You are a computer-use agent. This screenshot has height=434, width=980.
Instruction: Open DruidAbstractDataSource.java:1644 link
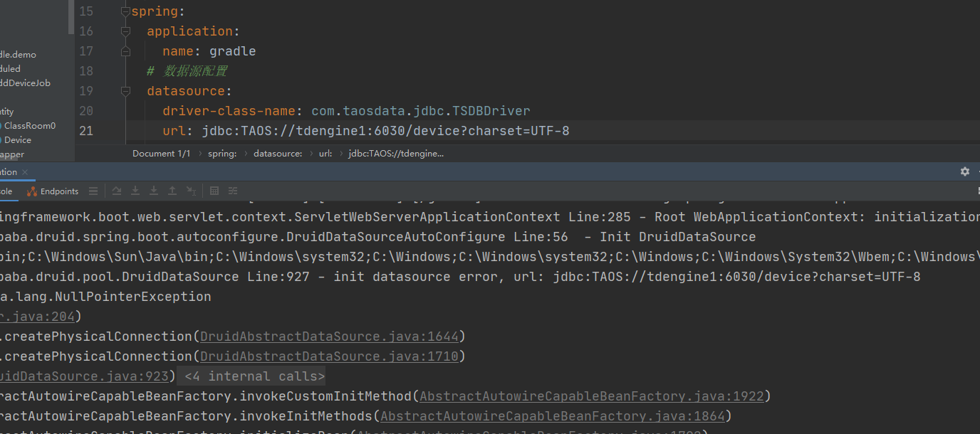pos(330,336)
